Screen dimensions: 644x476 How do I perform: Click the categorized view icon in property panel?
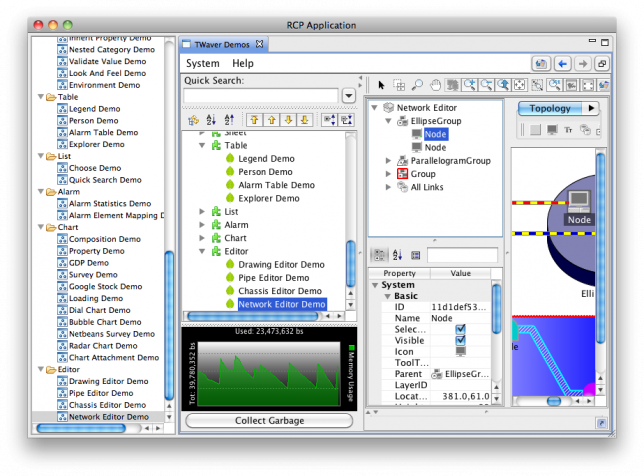[x=380, y=255]
